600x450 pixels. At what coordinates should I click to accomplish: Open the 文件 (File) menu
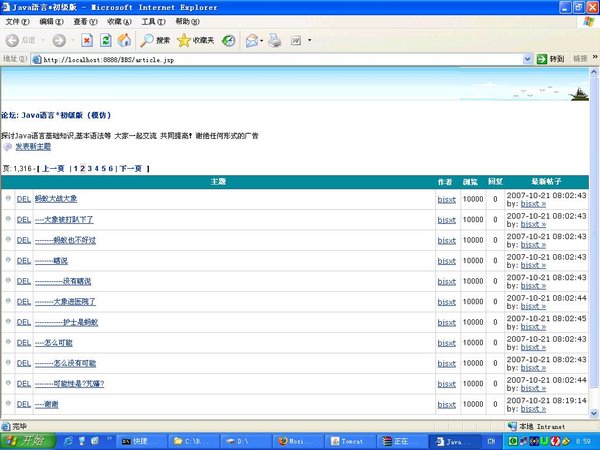(x=15, y=21)
